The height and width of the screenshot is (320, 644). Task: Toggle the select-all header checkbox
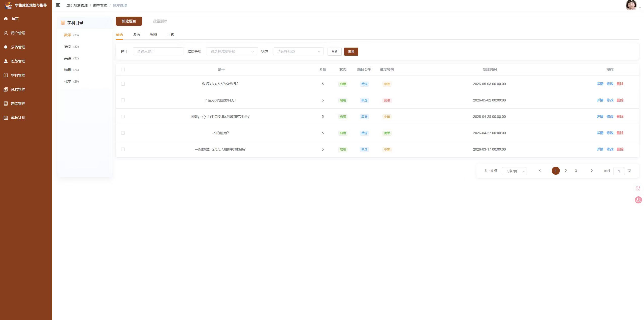(x=123, y=69)
